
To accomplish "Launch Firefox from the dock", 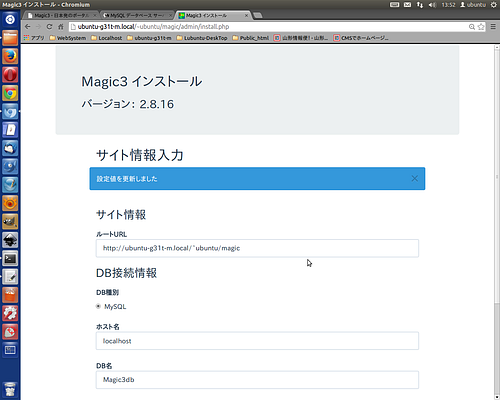I will [x=10, y=56].
